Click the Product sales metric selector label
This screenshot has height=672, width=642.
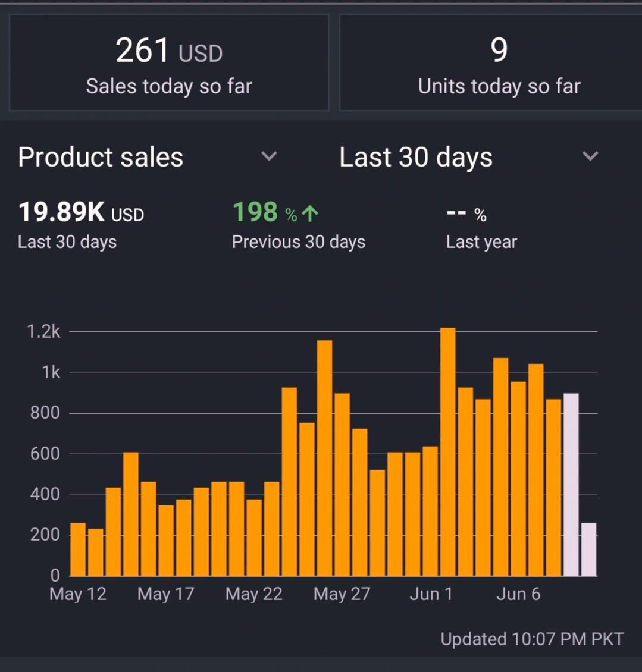101,157
